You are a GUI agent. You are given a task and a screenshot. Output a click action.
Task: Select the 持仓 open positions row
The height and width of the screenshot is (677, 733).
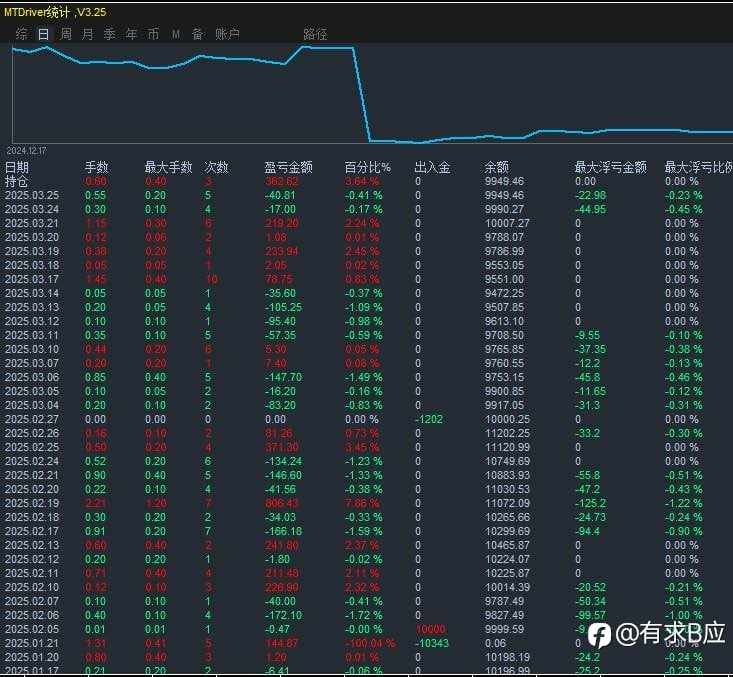[x=366, y=181]
